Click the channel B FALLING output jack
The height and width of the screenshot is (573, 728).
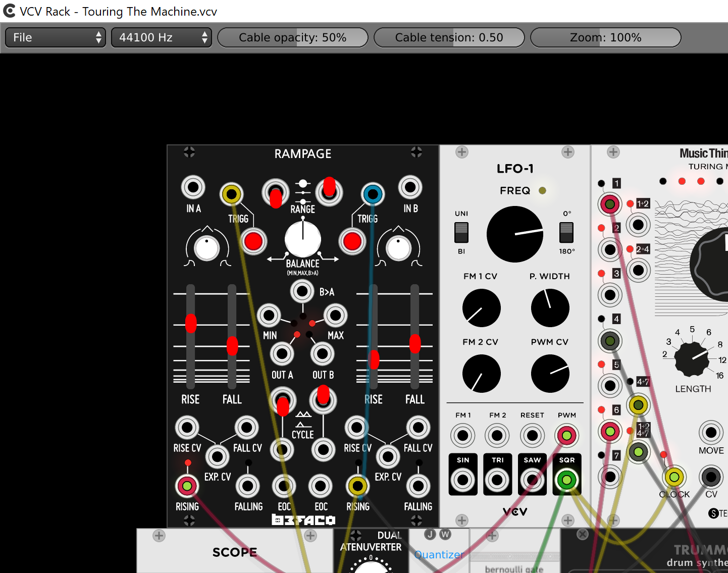point(419,486)
